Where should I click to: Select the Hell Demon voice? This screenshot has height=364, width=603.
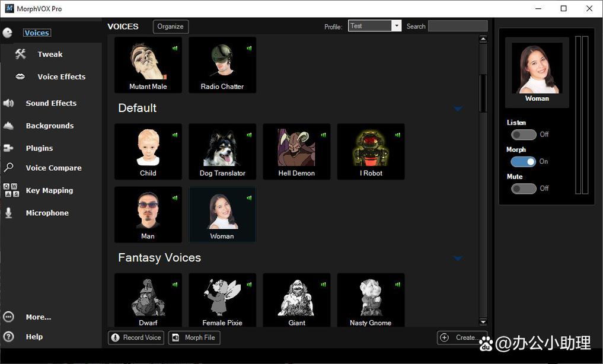296,151
